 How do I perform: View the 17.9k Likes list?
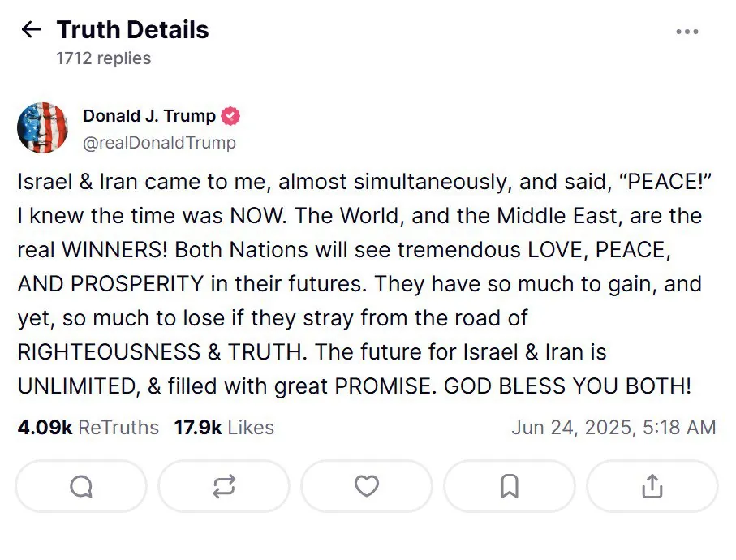click(x=224, y=427)
